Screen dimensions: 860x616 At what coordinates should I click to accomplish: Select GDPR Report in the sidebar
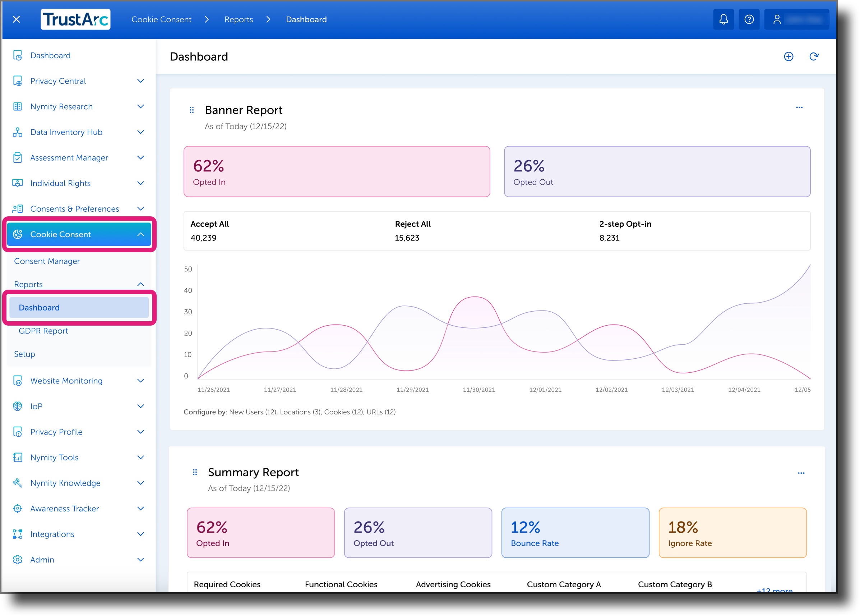[43, 330]
